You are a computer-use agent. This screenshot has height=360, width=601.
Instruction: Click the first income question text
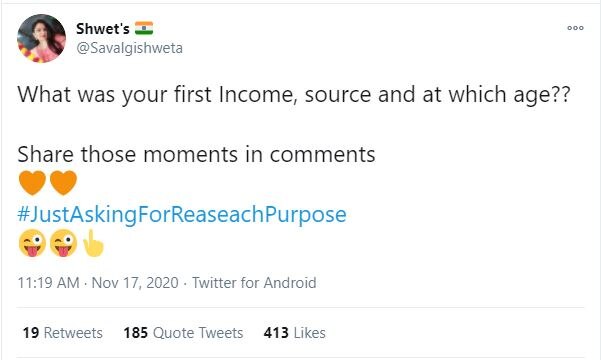294,94
